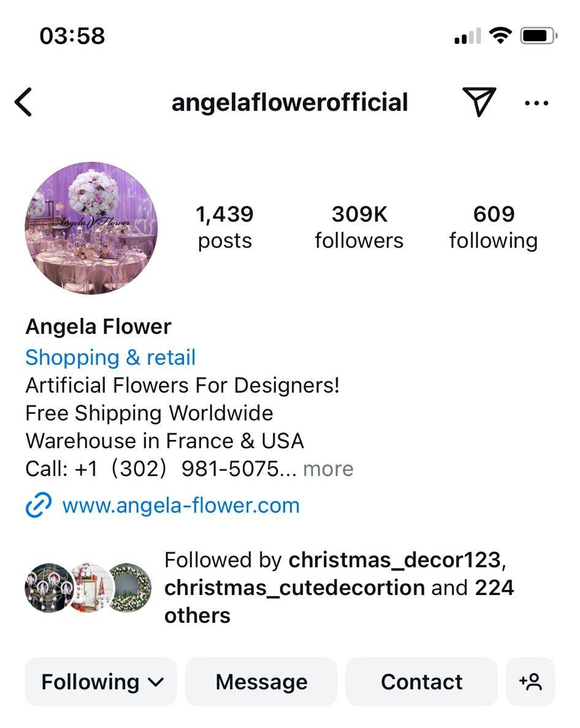This screenshot has width=580, height=728.
Task: View the 309K followers list
Action: click(x=359, y=227)
